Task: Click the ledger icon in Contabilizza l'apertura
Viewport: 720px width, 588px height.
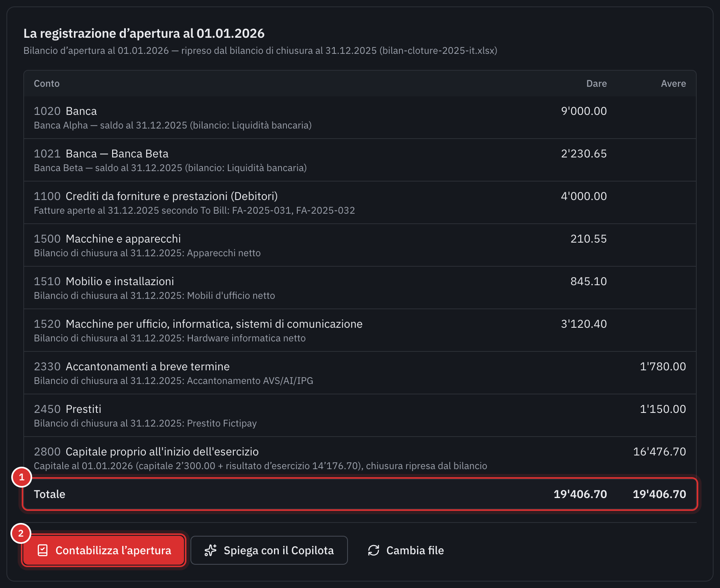Action: 43,550
